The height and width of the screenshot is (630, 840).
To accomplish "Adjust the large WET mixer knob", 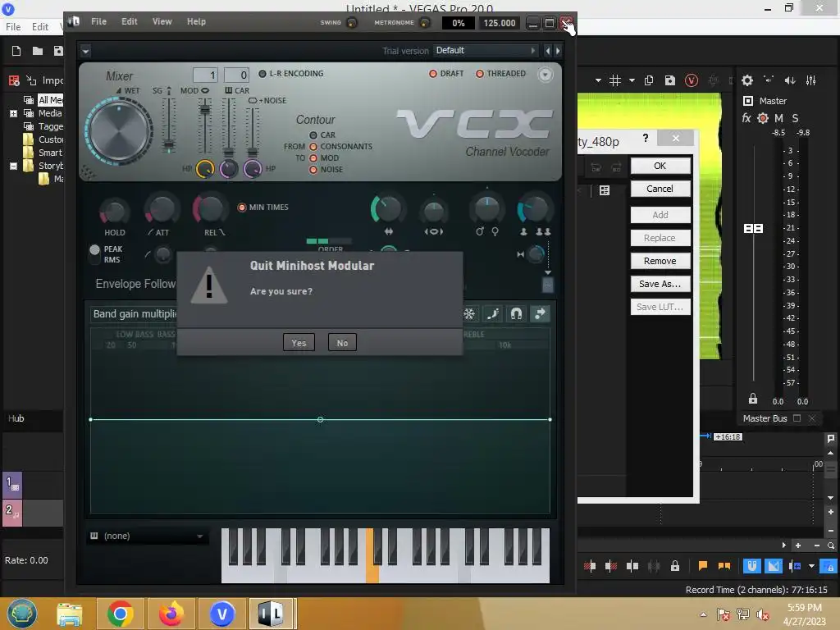I will click(119, 132).
